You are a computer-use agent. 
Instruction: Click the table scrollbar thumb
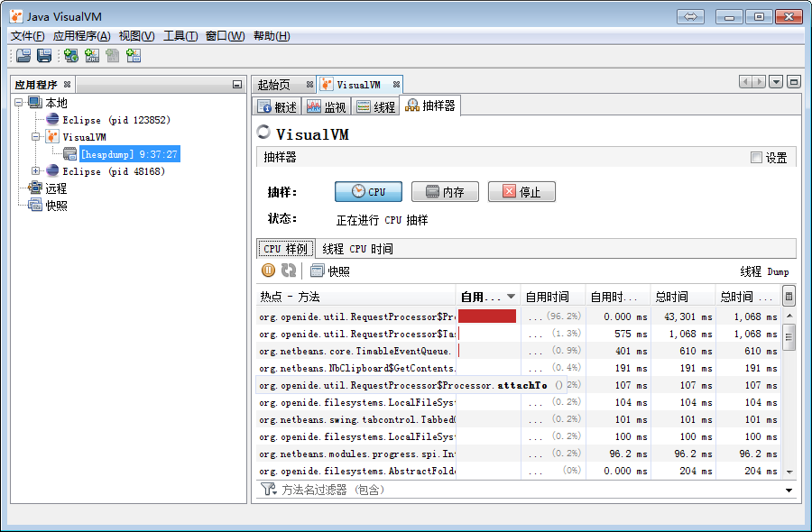click(x=789, y=337)
